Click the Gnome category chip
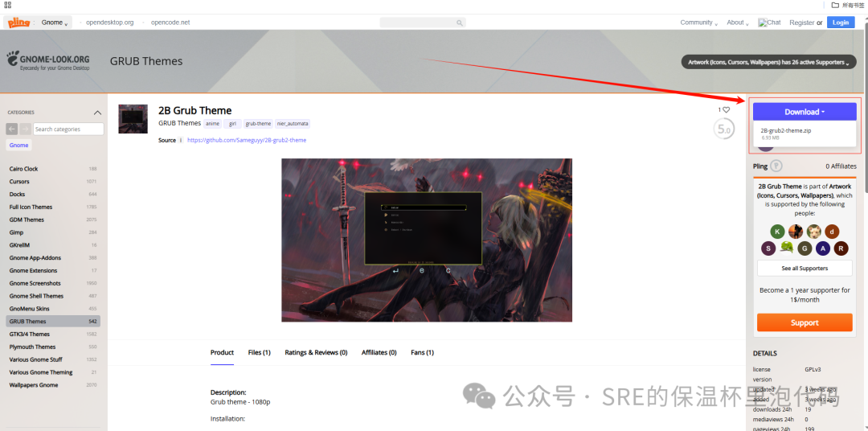The width and height of the screenshot is (868, 431). (18, 146)
